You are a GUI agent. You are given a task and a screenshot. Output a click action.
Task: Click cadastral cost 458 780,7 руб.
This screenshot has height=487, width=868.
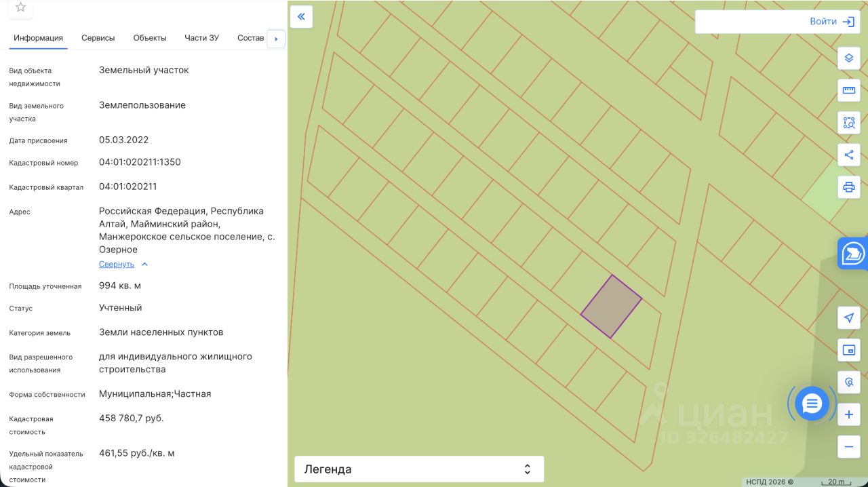click(x=132, y=418)
